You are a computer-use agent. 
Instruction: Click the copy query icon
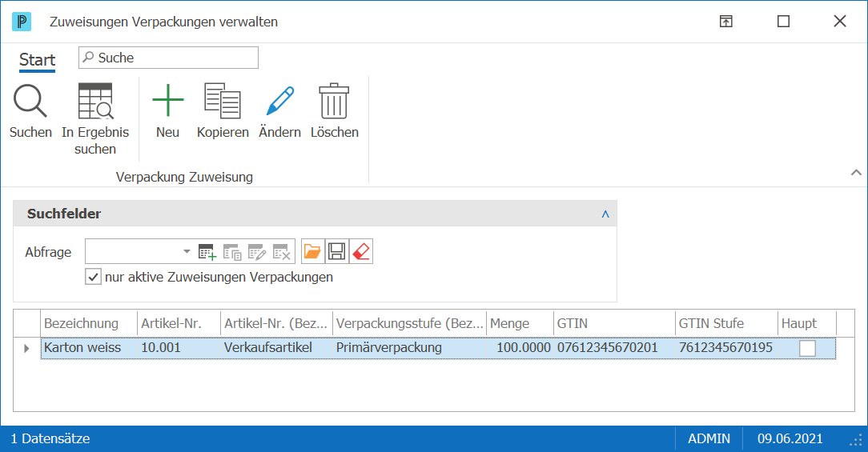(232, 252)
